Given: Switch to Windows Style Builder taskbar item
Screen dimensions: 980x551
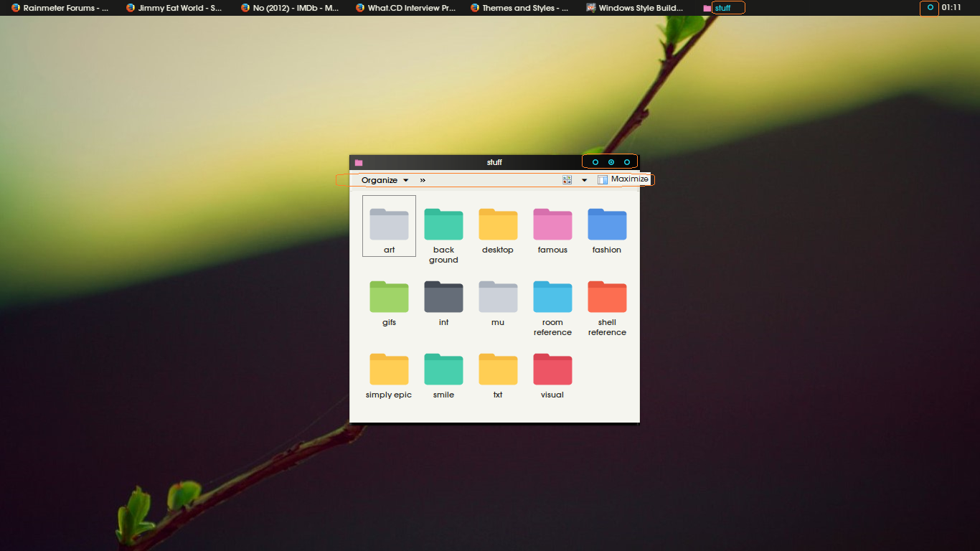Looking at the screenshot, I should coord(635,8).
